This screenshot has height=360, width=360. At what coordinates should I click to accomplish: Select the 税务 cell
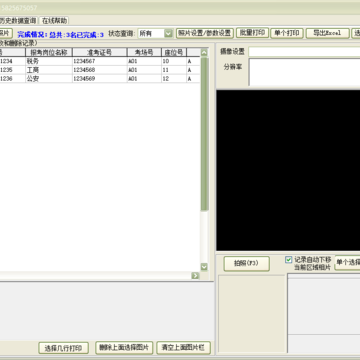coord(49,61)
